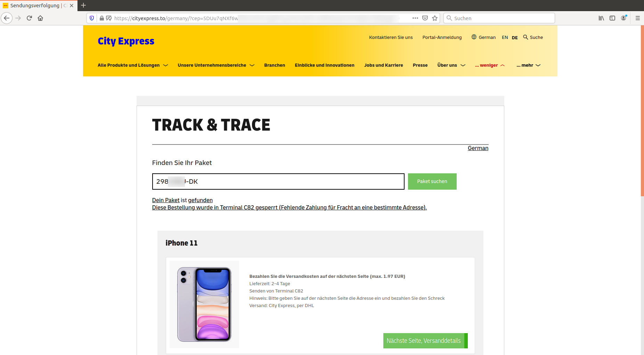Open Jobs und Karriere menu item
644x355 pixels.
(383, 65)
